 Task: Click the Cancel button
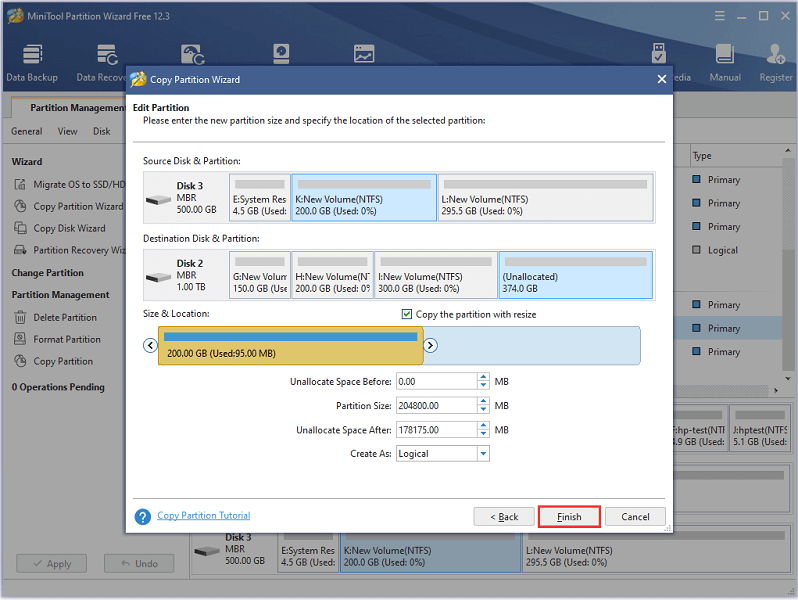[635, 517]
